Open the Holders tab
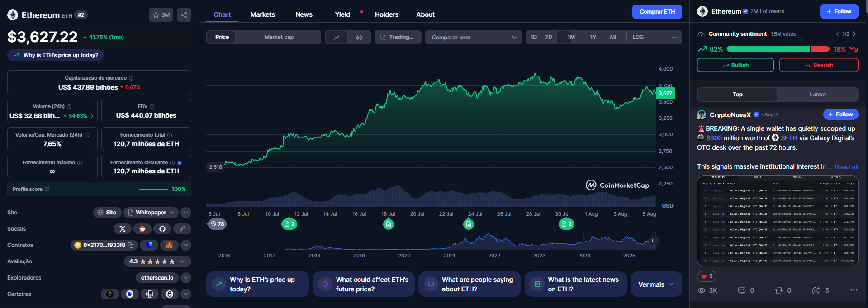 pos(387,14)
